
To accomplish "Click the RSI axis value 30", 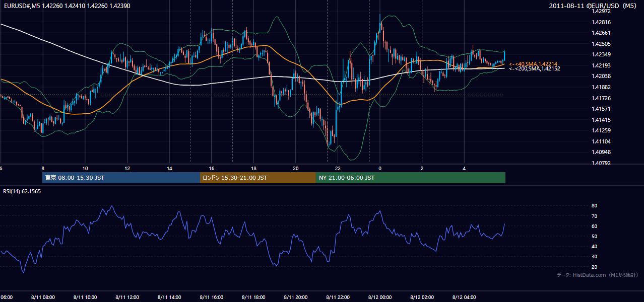I will 594,257.
